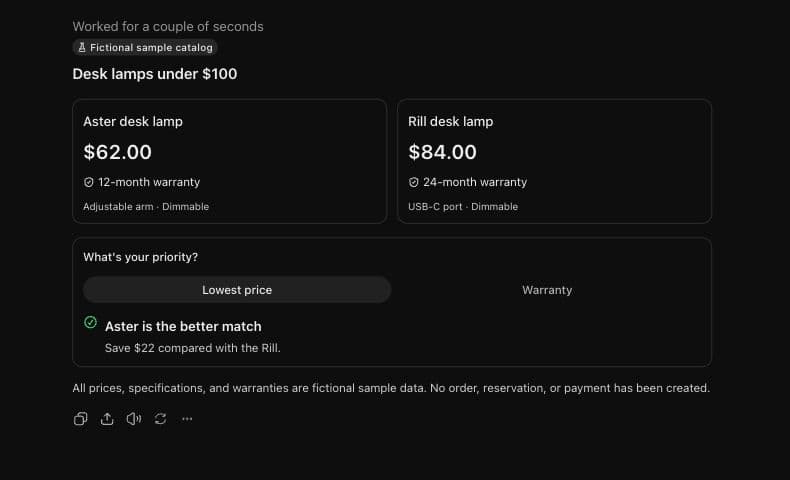Click the 'Aster is the better match' result
This screenshot has width=790, height=480.
point(183,326)
